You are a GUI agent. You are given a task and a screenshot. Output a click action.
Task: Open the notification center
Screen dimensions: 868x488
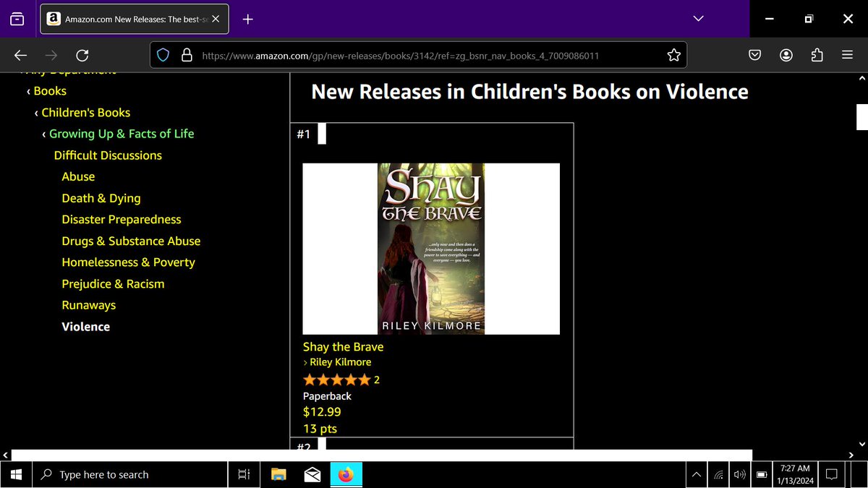[832, 475]
